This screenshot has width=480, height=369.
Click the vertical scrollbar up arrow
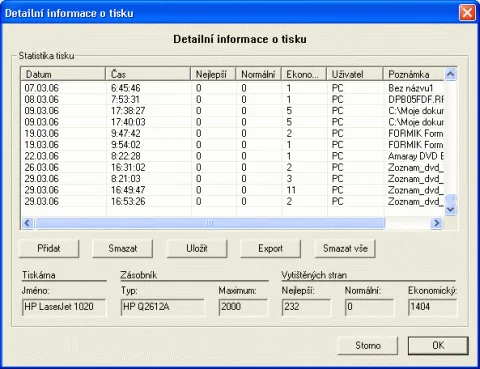(450, 74)
